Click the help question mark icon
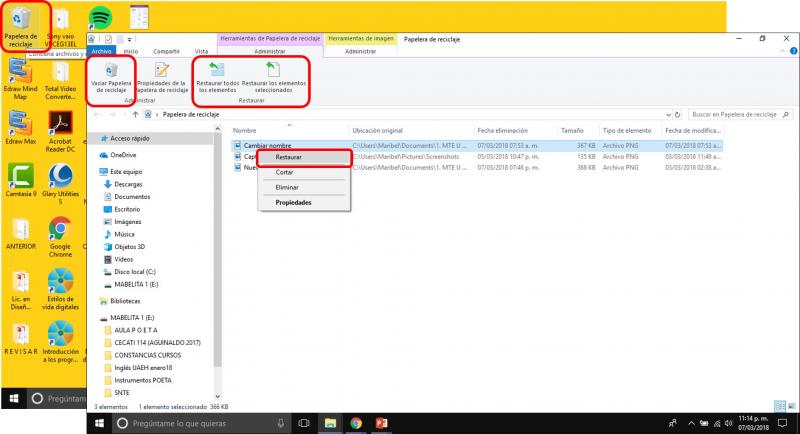The height and width of the screenshot is (434, 800). click(x=793, y=51)
